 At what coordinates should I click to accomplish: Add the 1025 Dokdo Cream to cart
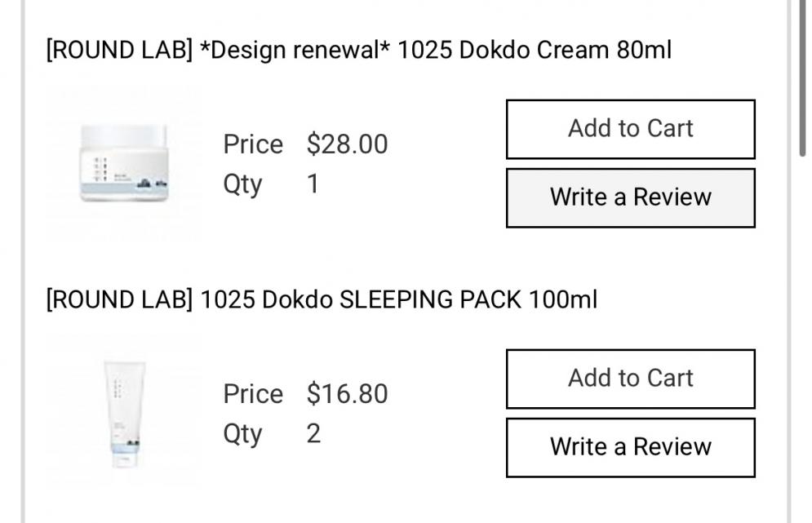tap(630, 129)
